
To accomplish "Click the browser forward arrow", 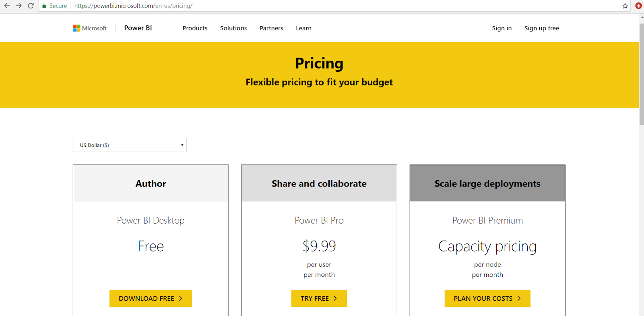I will pos(19,6).
